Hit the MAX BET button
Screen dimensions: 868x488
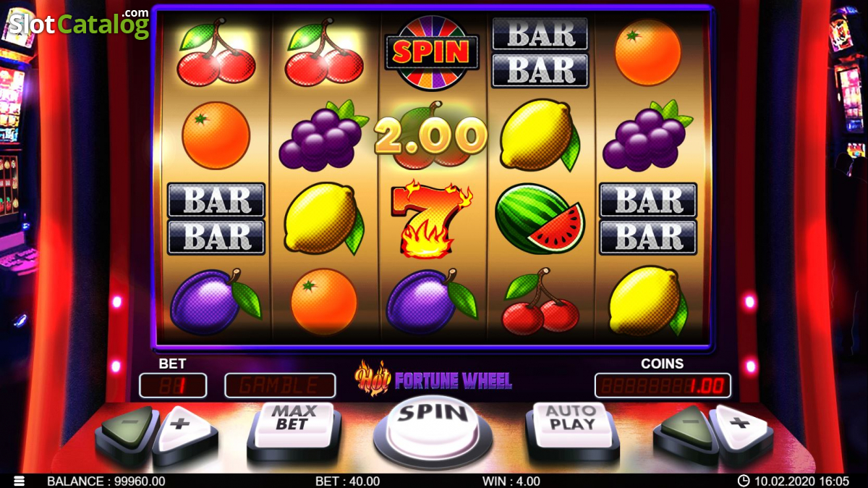pos(293,427)
